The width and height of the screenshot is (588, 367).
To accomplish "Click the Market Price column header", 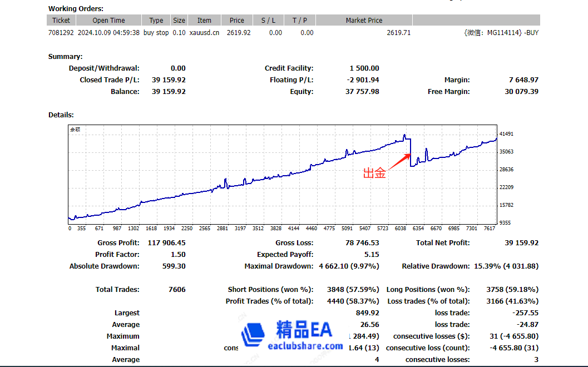I will [x=364, y=21].
